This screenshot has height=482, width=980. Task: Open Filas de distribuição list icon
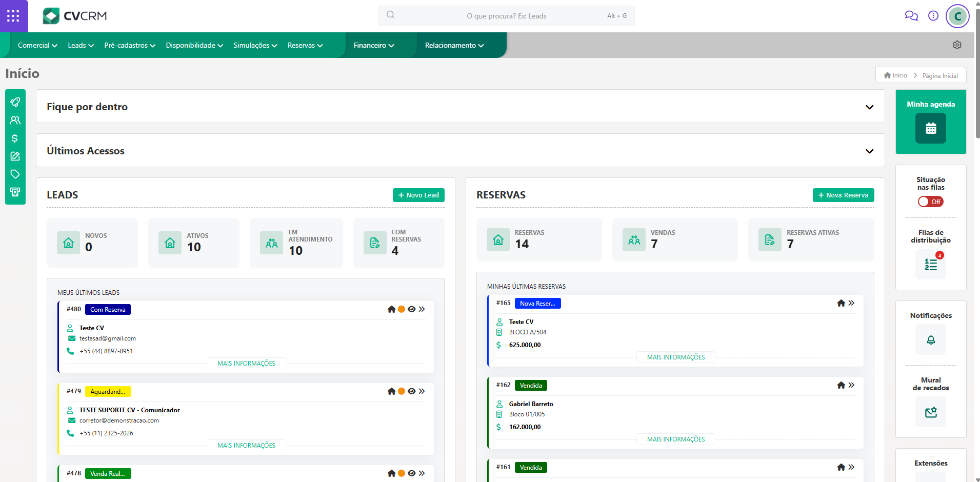tap(931, 265)
